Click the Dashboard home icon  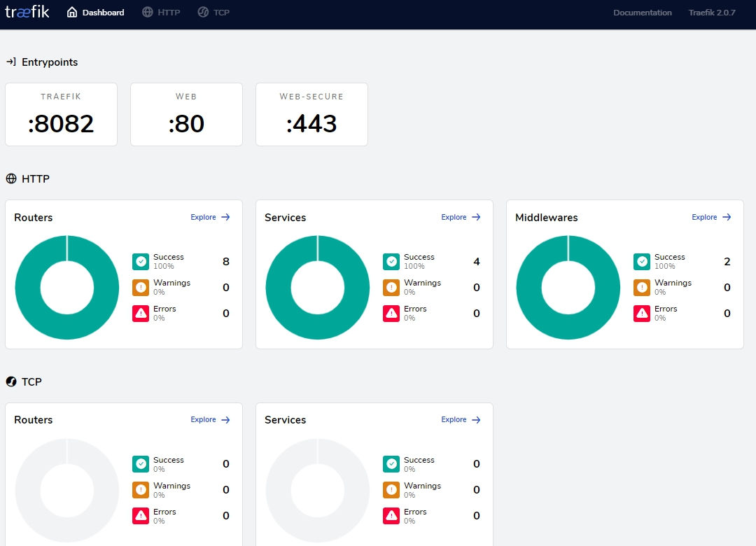click(x=72, y=13)
